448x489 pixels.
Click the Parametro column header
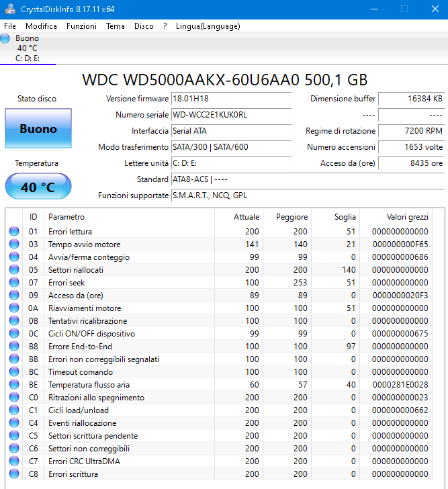click(x=129, y=217)
